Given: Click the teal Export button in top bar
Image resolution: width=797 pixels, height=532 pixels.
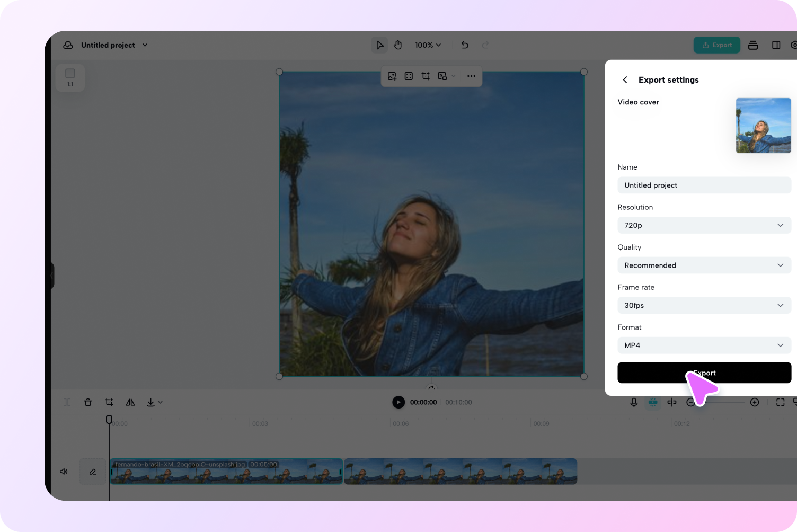Looking at the screenshot, I should coord(717,45).
